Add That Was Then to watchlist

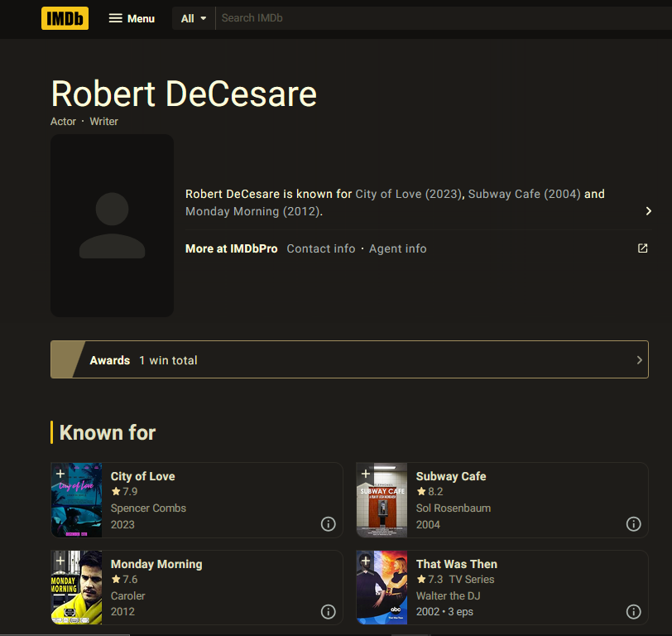[x=366, y=561]
